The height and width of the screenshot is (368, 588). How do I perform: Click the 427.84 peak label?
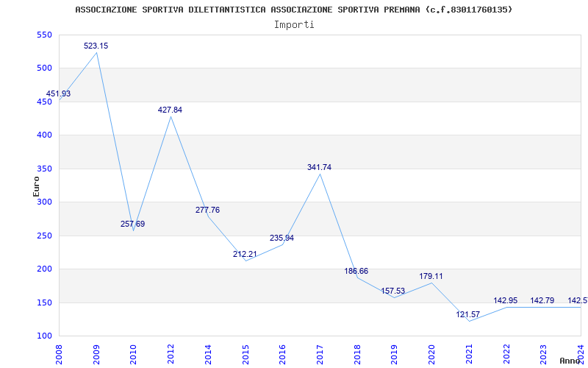tap(171, 110)
